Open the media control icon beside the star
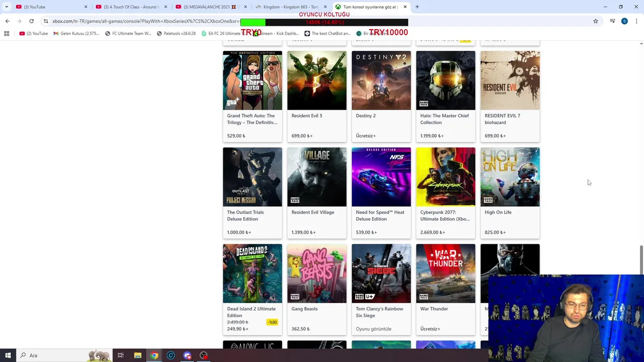Image resolution: width=644 pixels, height=362 pixels. point(612,21)
